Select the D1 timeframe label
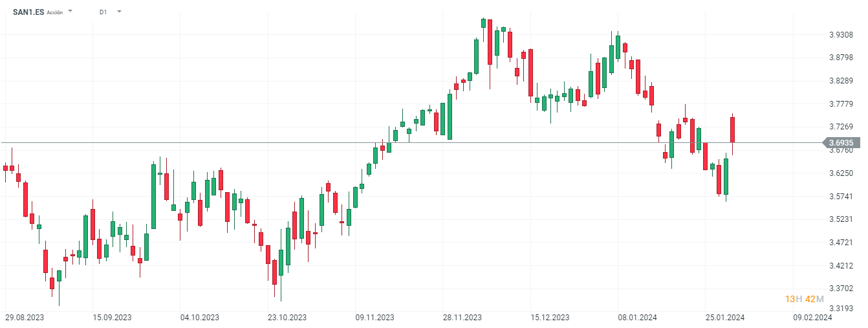Screen dimensions: 868x328 [103, 12]
